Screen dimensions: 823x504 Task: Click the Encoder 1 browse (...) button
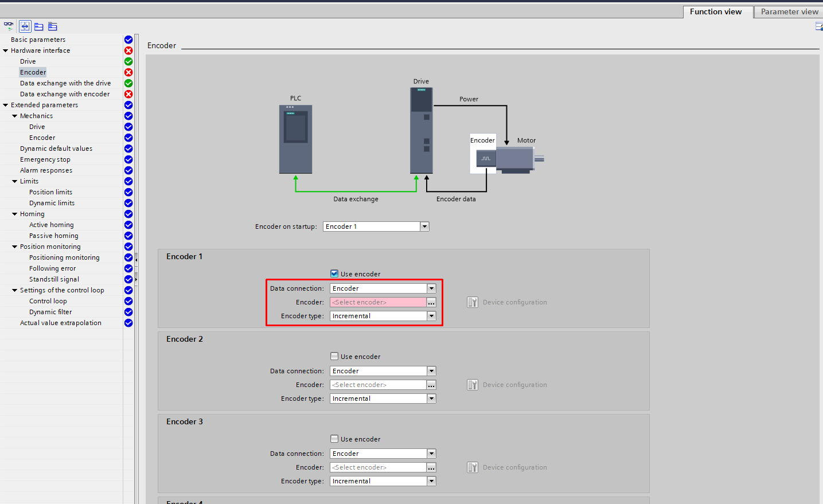coord(432,302)
